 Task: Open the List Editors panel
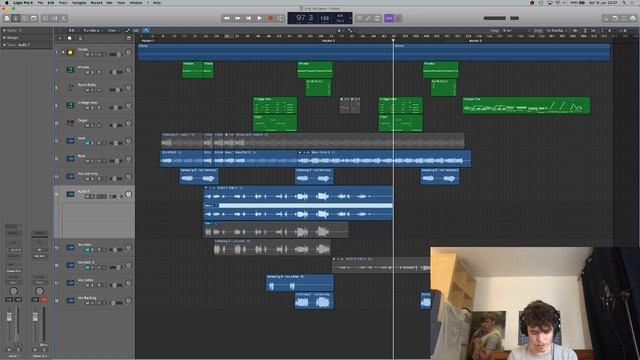pyautogui.click(x=606, y=18)
